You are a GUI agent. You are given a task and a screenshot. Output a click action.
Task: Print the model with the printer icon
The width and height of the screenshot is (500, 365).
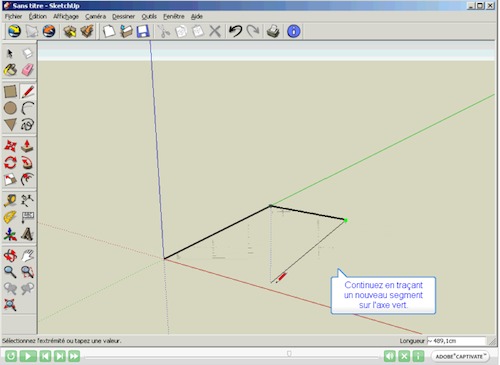click(273, 31)
